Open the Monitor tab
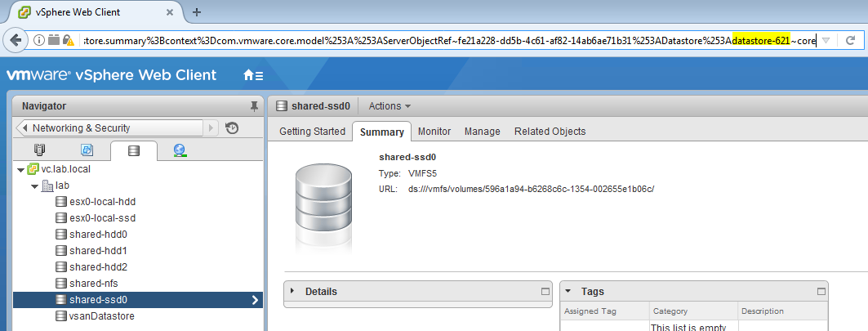868x331 pixels. pyautogui.click(x=434, y=132)
